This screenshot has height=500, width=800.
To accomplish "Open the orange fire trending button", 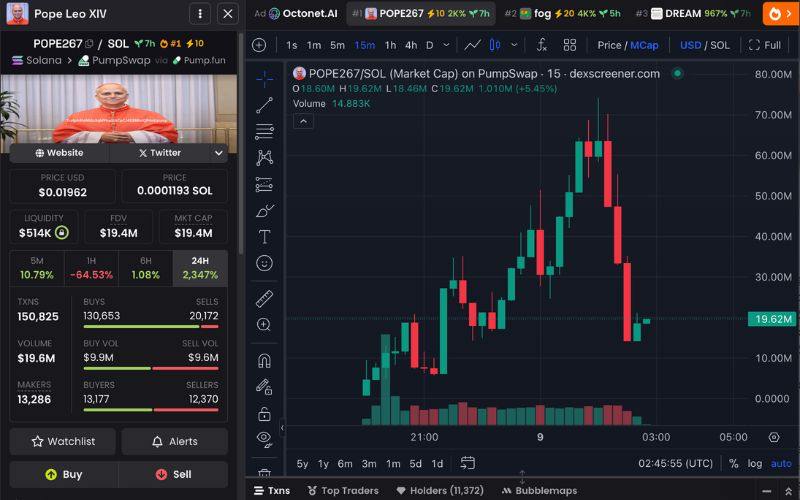I will click(780, 14).
